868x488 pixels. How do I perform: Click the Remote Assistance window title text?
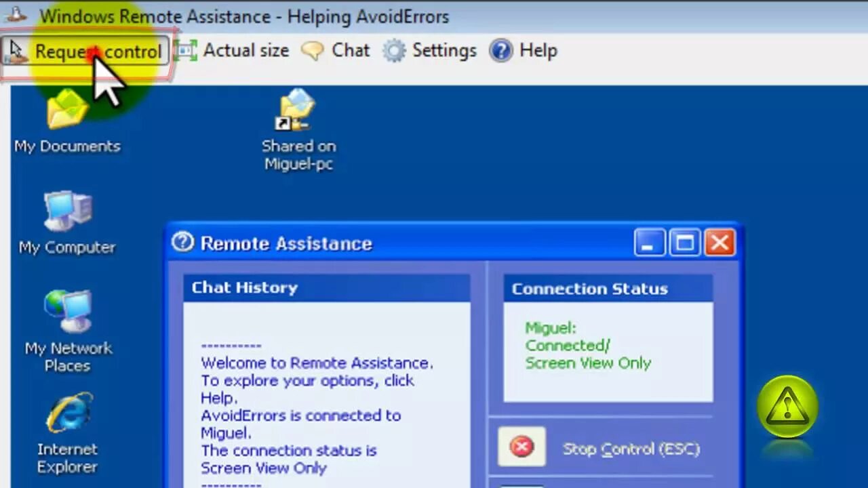(x=286, y=243)
